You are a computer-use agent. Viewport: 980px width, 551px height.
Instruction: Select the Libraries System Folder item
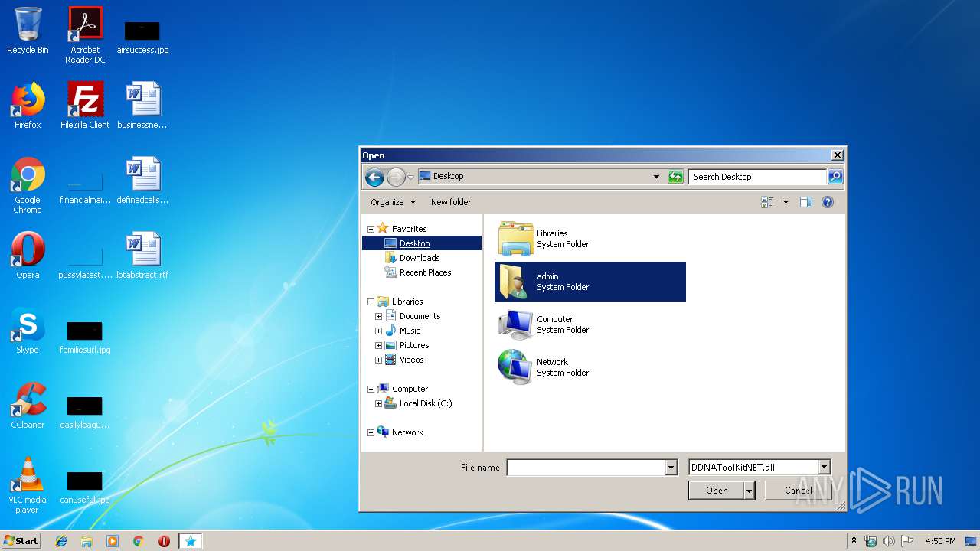pos(590,239)
